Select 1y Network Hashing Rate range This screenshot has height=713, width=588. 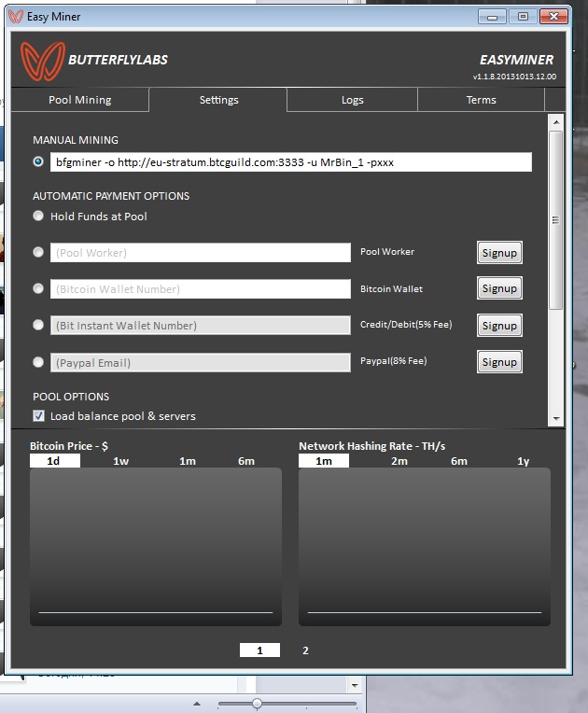pos(523,461)
